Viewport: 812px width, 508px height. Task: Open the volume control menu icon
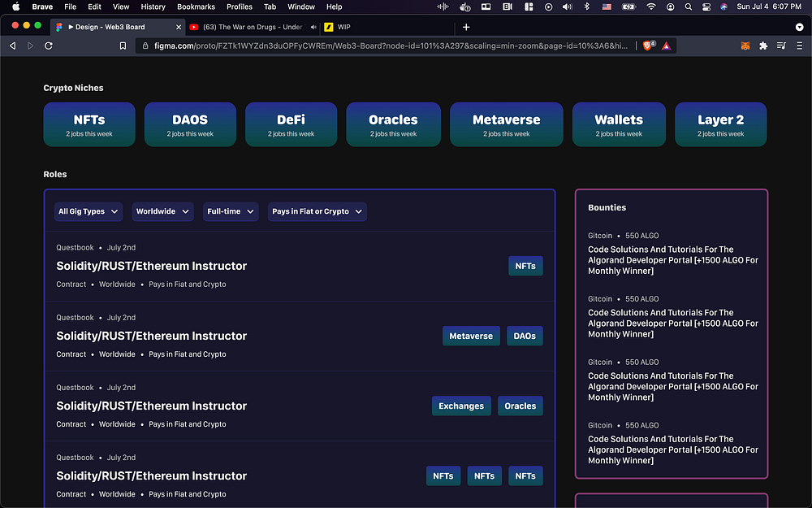click(568, 7)
